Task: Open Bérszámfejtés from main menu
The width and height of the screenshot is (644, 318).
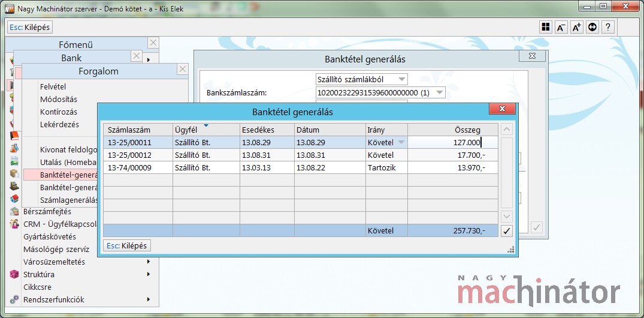Action: click(x=47, y=211)
